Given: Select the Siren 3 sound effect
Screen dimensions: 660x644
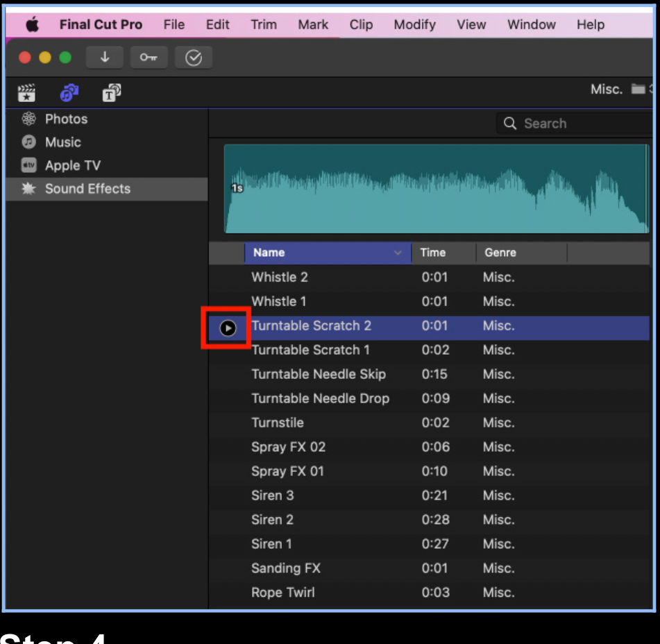Looking at the screenshot, I should [x=430, y=495].
